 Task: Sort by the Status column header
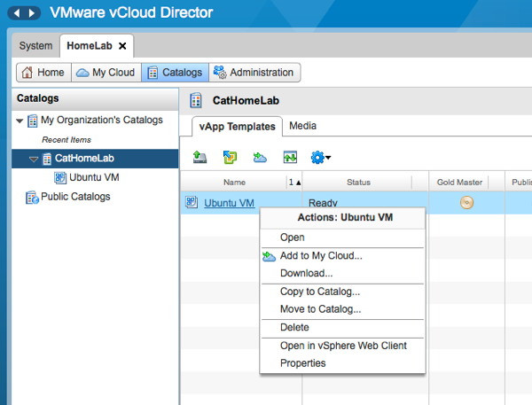(358, 183)
